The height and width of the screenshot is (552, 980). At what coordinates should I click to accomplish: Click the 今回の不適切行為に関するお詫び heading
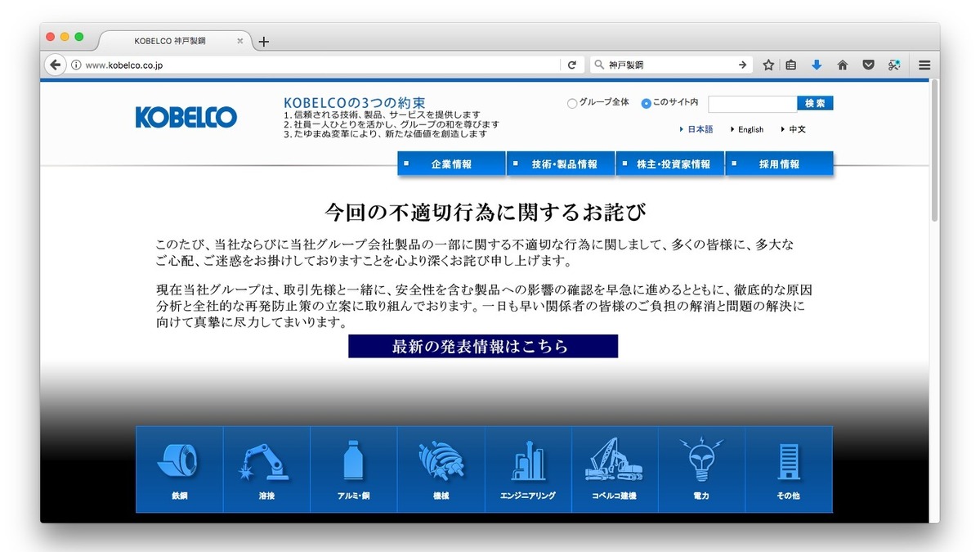[485, 212]
